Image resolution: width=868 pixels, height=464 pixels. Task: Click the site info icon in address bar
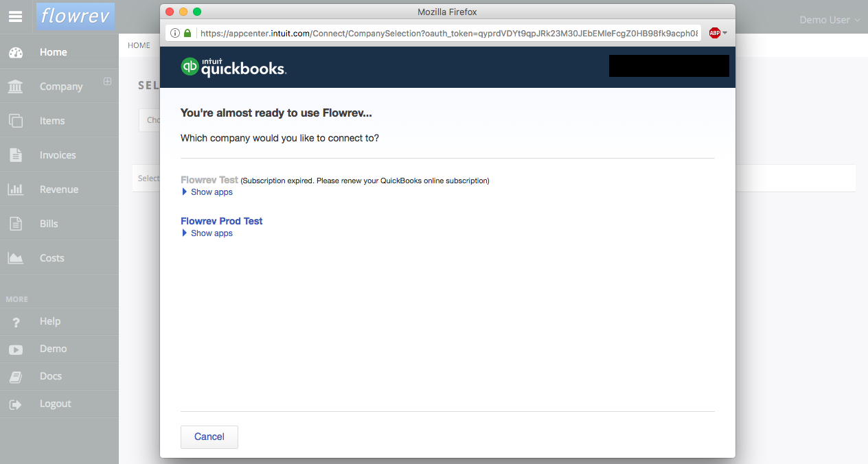(175, 33)
